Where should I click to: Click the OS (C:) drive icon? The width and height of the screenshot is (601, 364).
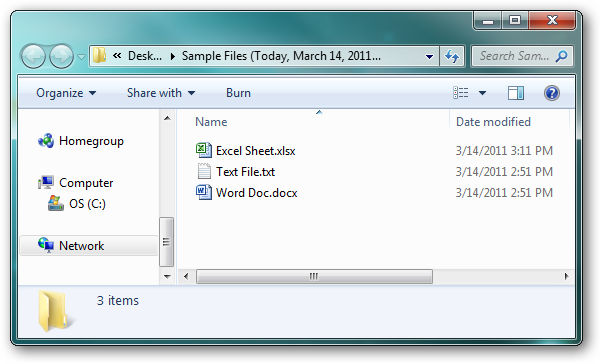pos(56,203)
